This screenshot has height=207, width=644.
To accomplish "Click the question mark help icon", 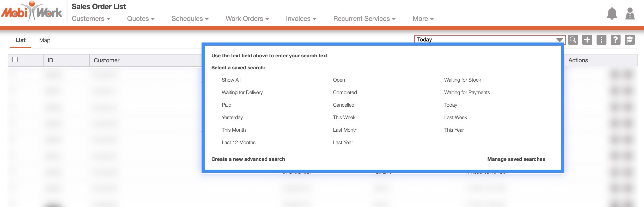I will coord(615,40).
